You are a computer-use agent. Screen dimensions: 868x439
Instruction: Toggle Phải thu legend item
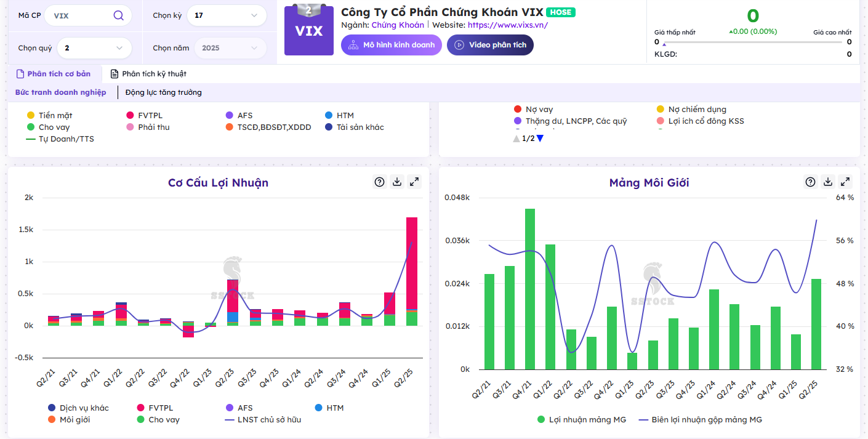[148, 127]
